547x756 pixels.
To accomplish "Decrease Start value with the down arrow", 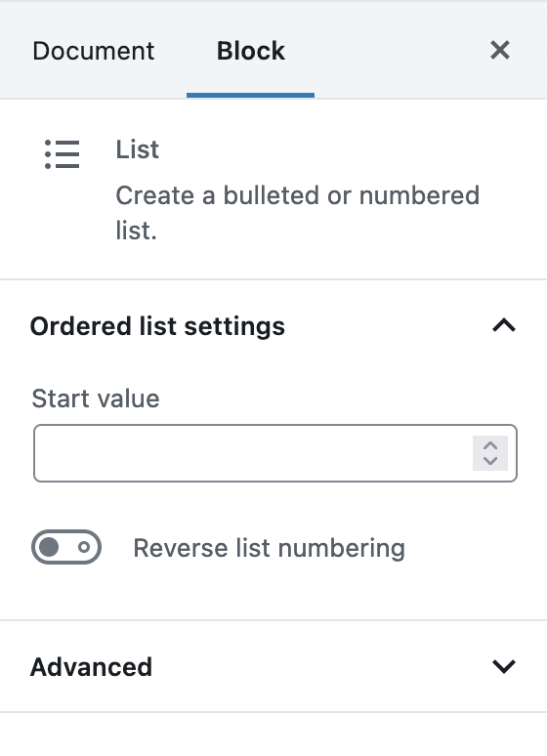I will click(490, 460).
